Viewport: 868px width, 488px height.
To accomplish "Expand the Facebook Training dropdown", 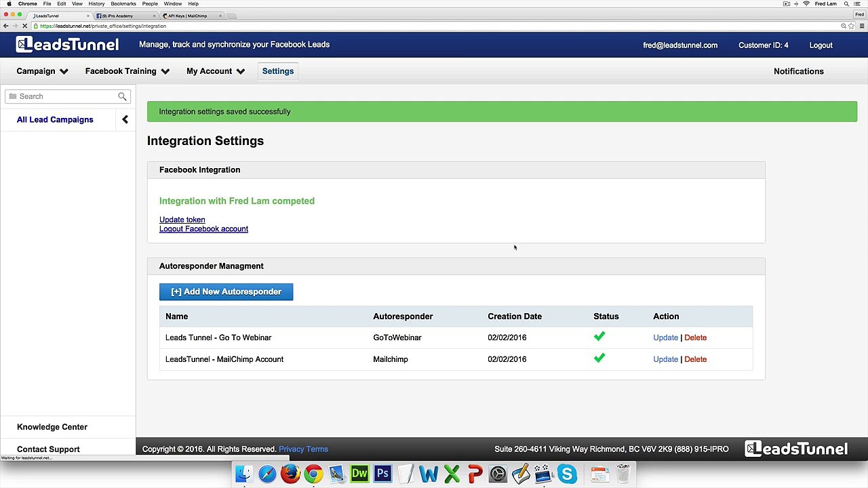I will (127, 71).
